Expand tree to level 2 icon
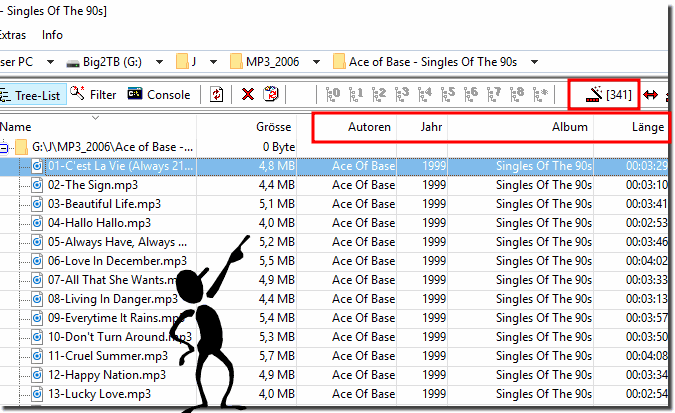675x413 pixels. click(379, 94)
